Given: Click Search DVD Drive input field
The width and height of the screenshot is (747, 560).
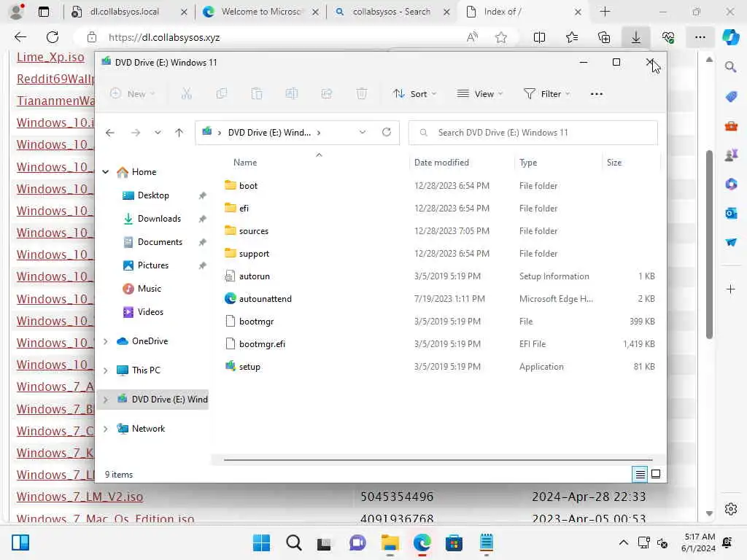Looking at the screenshot, I should pyautogui.click(x=533, y=133).
